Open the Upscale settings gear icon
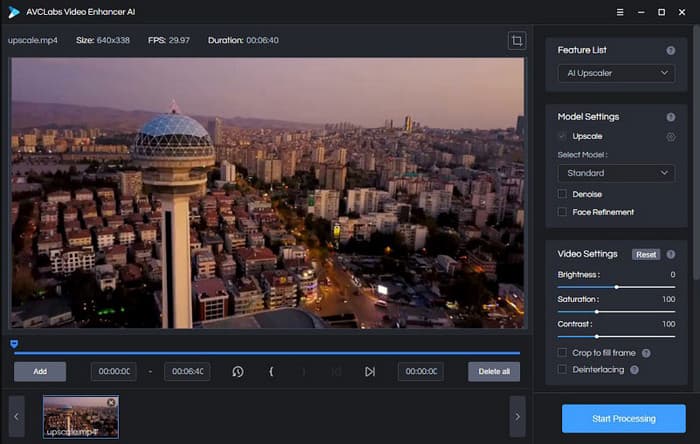700x444 pixels. (671, 136)
